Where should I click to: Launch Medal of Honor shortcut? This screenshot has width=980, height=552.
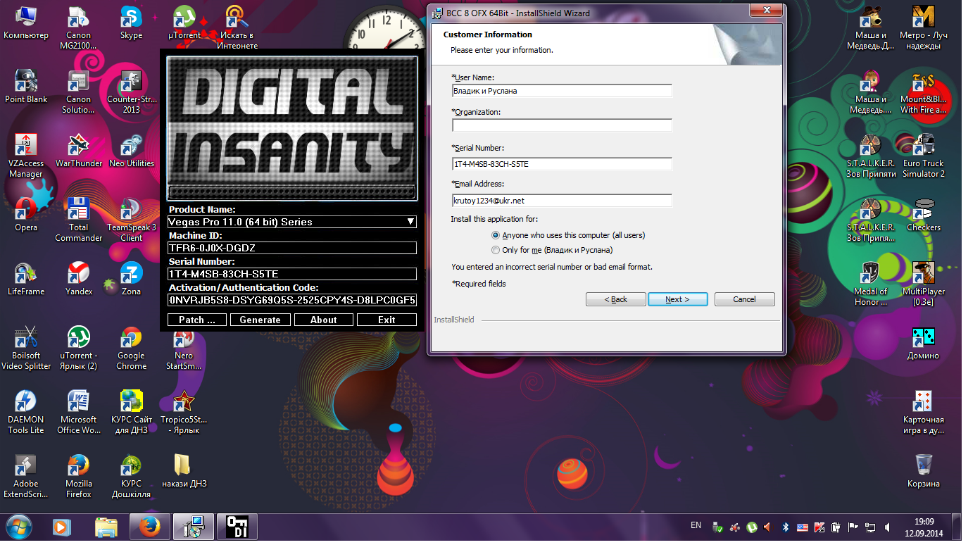[x=871, y=284]
